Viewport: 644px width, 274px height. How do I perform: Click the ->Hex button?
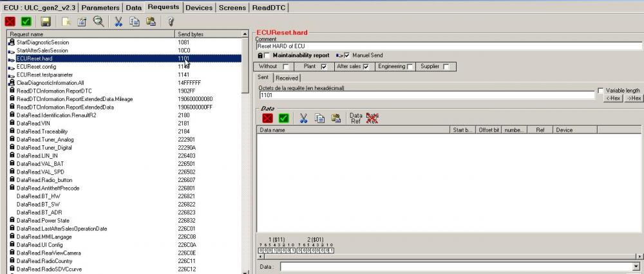[x=633, y=98]
